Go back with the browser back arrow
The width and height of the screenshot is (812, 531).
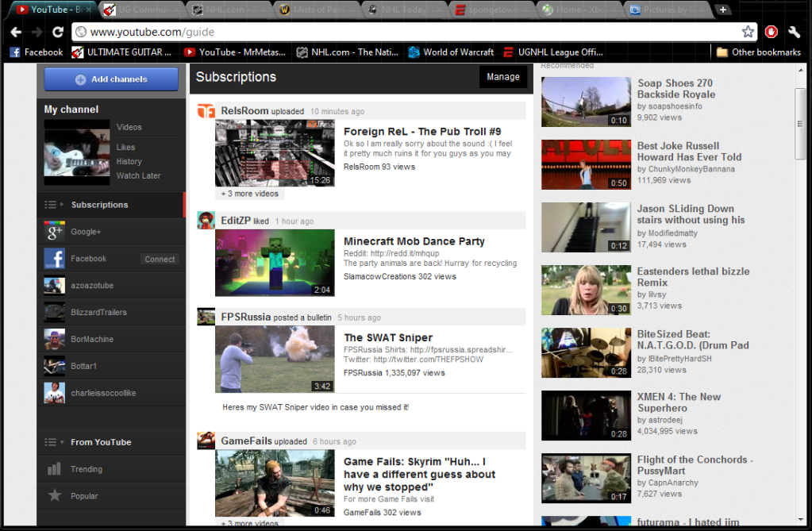[x=16, y=32]
